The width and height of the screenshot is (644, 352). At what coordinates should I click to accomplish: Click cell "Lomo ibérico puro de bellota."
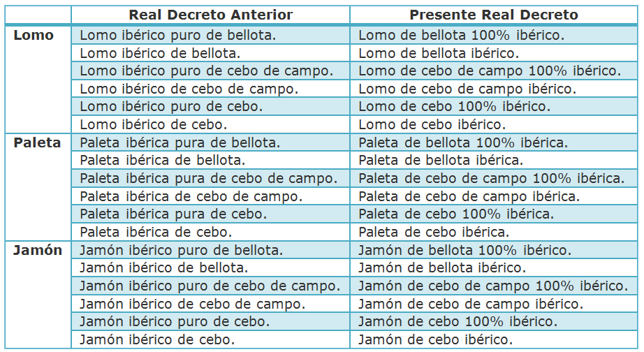pyautogui.click(x=178, y=35)
